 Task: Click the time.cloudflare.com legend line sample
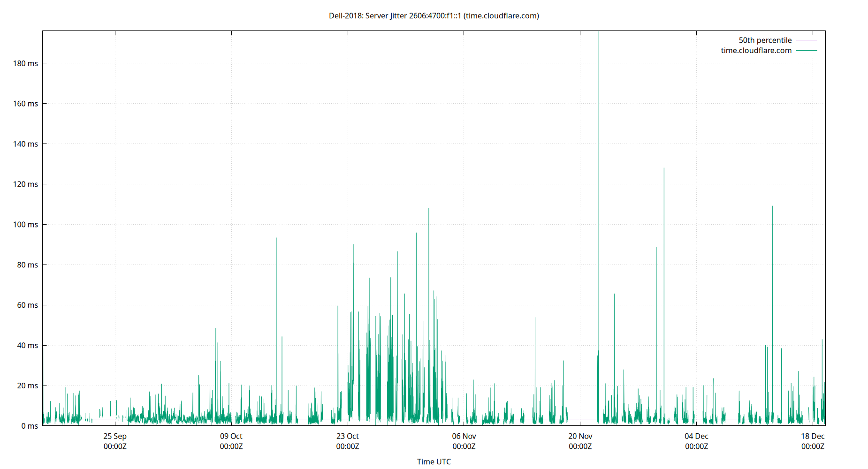[x=806, y=50]
